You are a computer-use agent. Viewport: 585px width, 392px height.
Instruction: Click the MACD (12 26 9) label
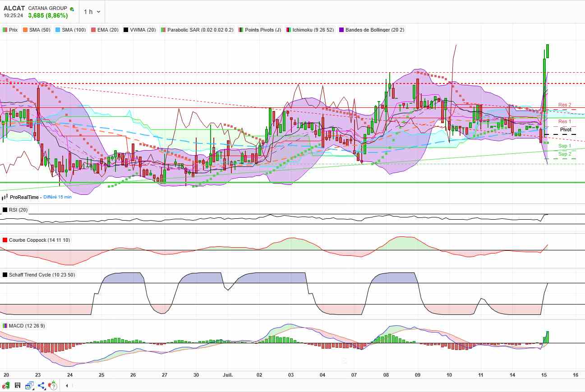point(27,326)
